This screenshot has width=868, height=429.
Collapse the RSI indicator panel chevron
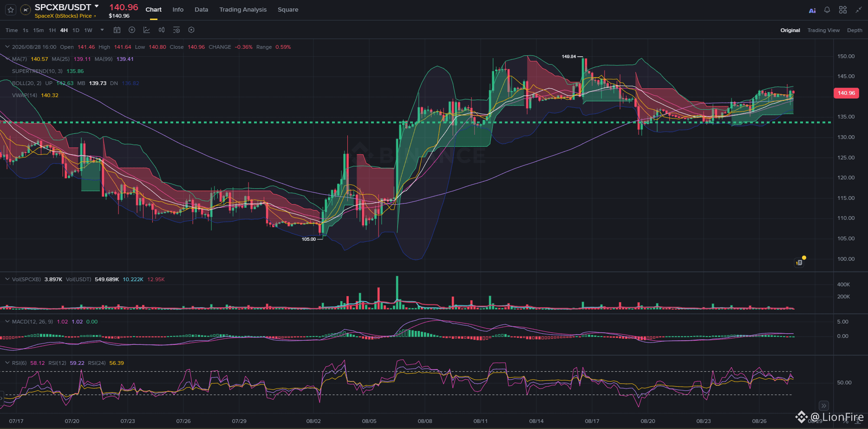click(x=7, y=363)
